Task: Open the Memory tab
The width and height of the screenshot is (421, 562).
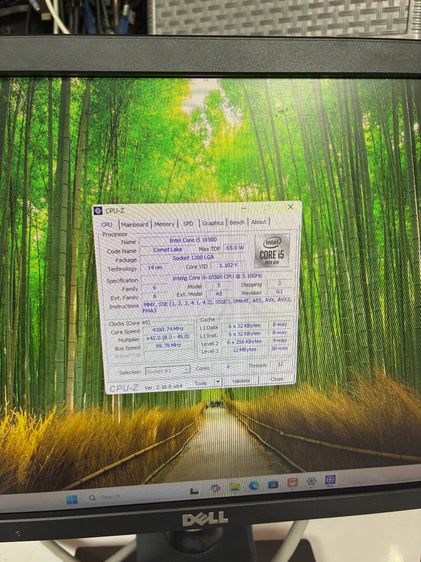Action: (164, 224)
